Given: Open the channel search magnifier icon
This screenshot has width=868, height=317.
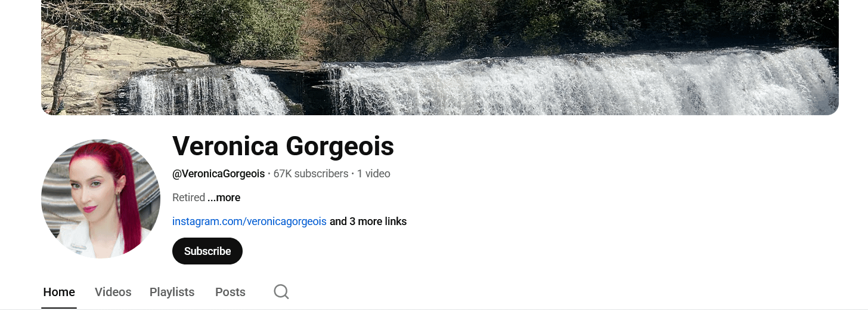Looking at the screenshot, I should coord(281,291).
